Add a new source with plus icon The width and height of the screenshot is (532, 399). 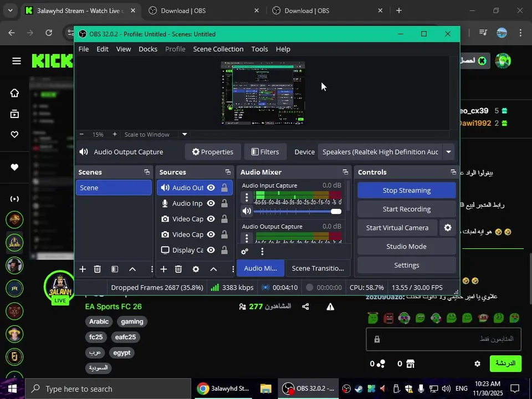click(163, 269)
